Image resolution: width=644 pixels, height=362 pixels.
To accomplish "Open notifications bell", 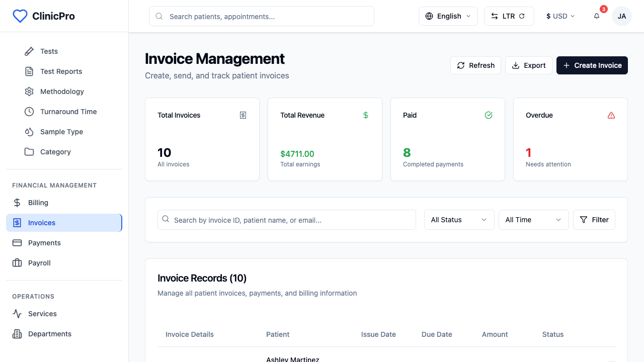I will coord(597,16).
